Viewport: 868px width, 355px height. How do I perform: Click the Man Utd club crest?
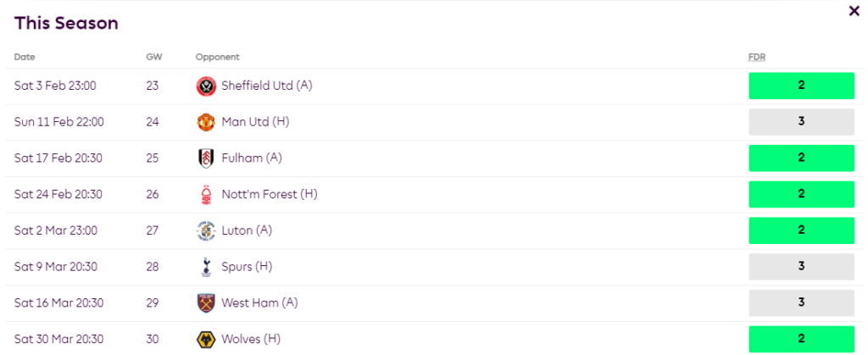[206, 122]
